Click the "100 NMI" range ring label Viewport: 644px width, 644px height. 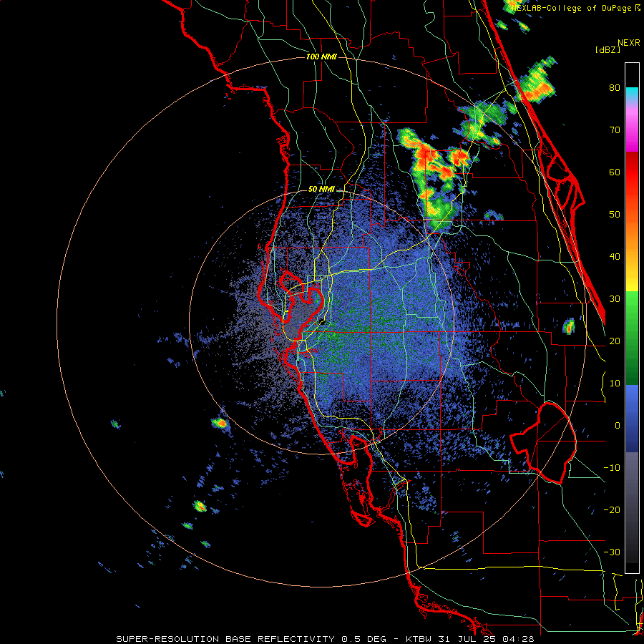[321, 57]
